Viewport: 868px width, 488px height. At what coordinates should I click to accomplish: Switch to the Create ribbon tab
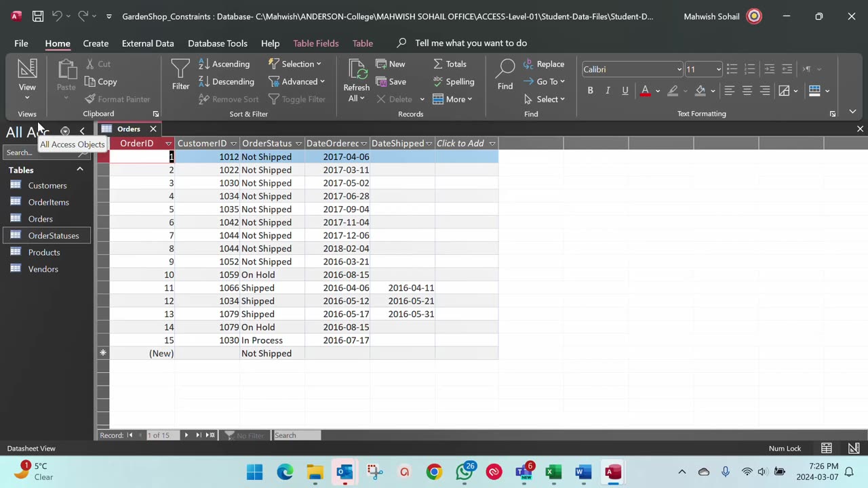pos(96,43)
